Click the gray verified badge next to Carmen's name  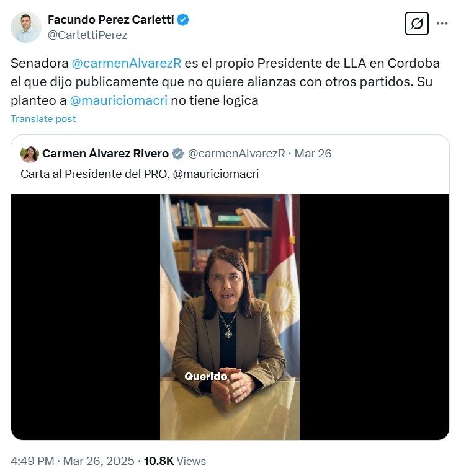pyautogui.click(x=177, y=154)
